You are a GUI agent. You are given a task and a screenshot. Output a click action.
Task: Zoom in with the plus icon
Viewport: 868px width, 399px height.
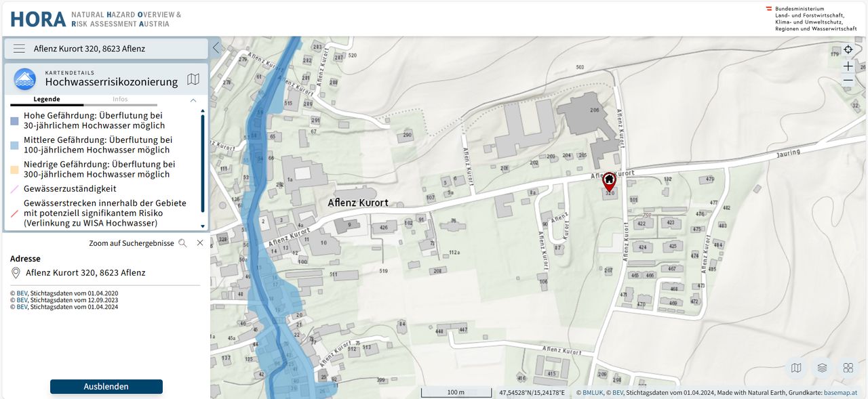848,66
